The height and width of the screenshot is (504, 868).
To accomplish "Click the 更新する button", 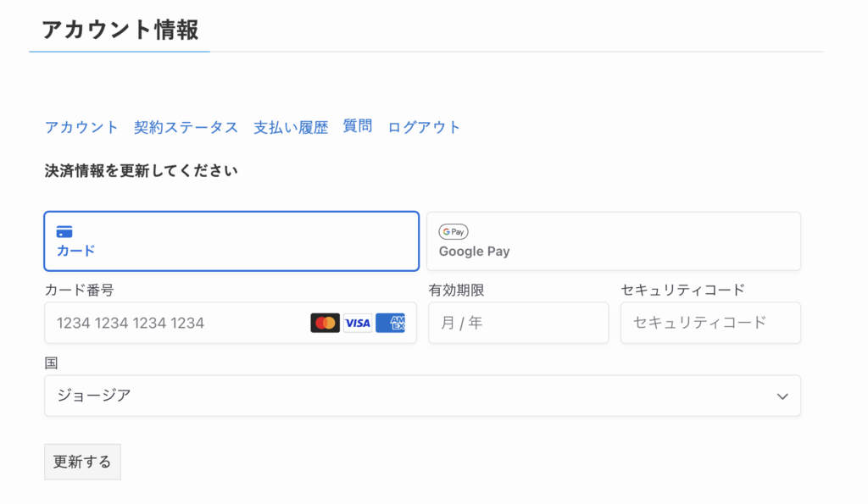I will point(82,462).
